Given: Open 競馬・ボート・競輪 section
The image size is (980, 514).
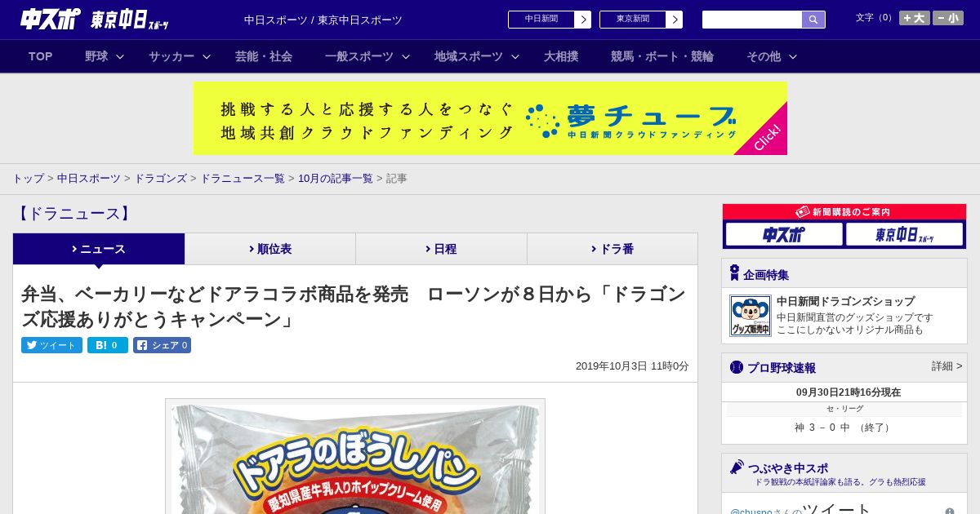Looking at the screenshot, I should tap(662, 56).
